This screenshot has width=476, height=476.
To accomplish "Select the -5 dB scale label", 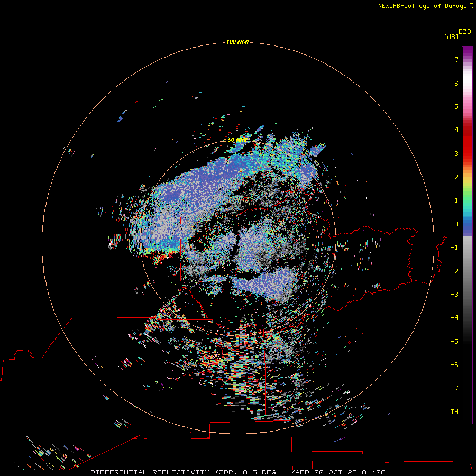I will click(x=454, y=342).
